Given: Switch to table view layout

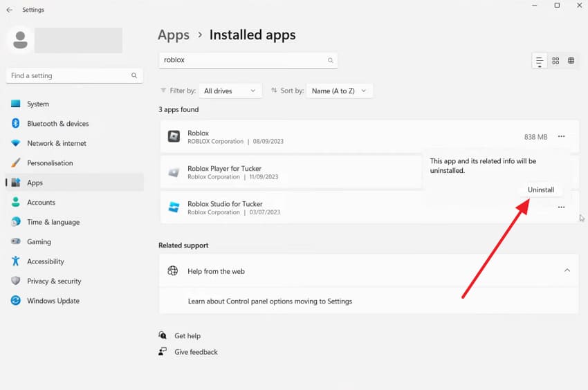Looking at the screenshot, I should click(x=571, y=61).
